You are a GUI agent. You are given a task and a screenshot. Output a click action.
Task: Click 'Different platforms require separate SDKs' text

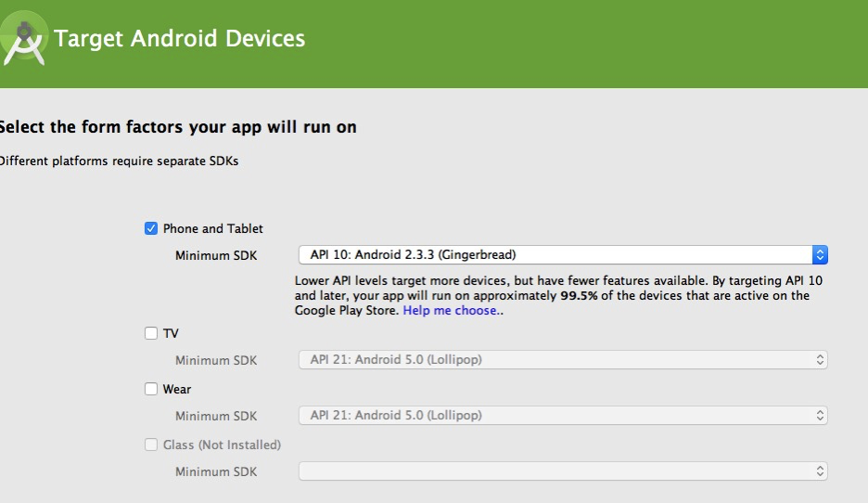pyautogui.click(x=119, y=161)
